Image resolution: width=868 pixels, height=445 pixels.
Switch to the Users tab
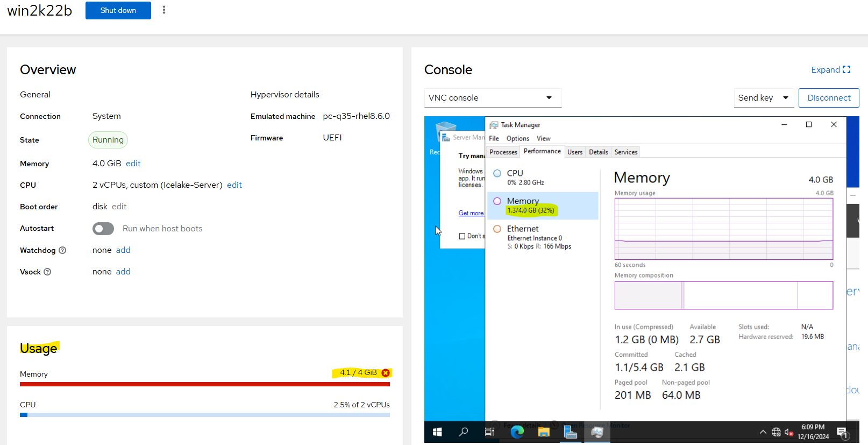click(x=575, y=152)
